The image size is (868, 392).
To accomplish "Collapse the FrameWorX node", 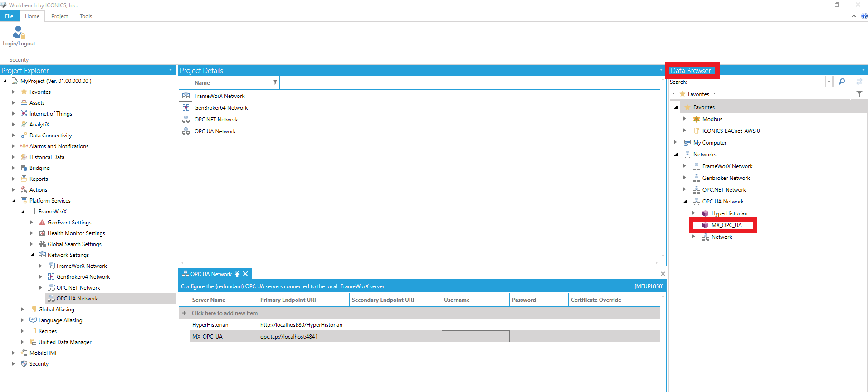I will tap(23, 212).
